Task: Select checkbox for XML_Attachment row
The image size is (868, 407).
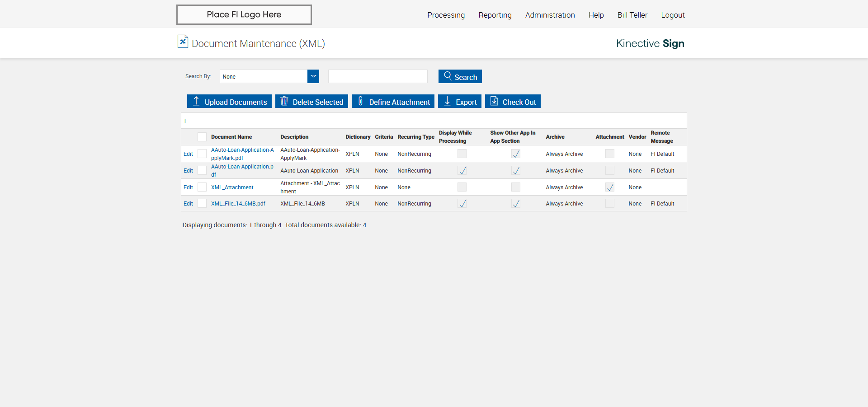Action: (x=202, y=187)
